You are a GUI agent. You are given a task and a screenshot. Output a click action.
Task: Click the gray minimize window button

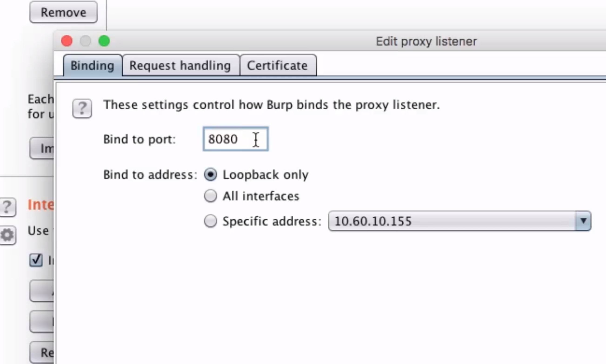click(85, 41)
